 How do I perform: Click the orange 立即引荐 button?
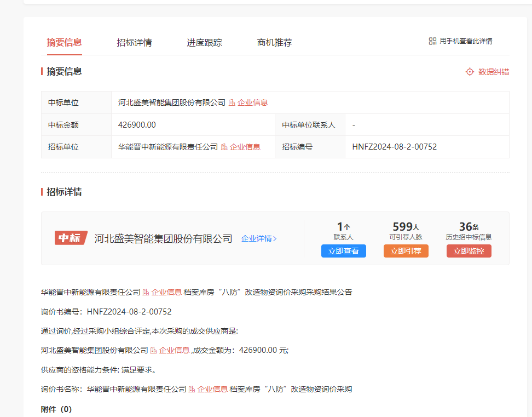(x=406, y=251)
